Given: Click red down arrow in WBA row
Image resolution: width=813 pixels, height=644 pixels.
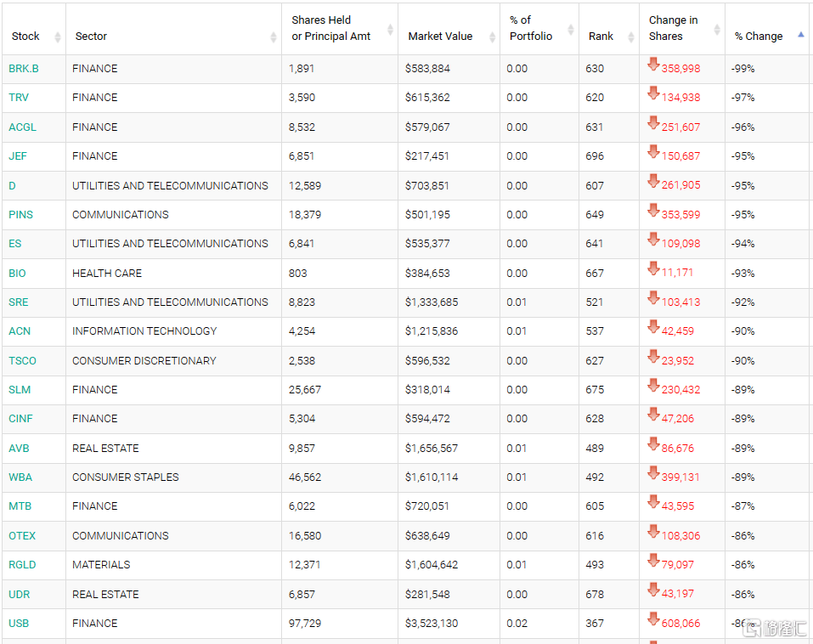Looking at the screenshot, I should (653, 474).
